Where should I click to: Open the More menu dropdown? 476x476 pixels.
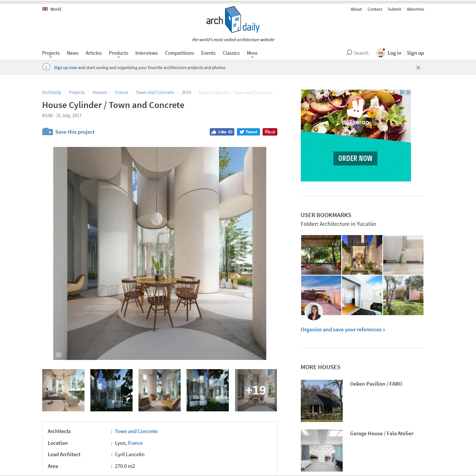click(x=252, y=54)
